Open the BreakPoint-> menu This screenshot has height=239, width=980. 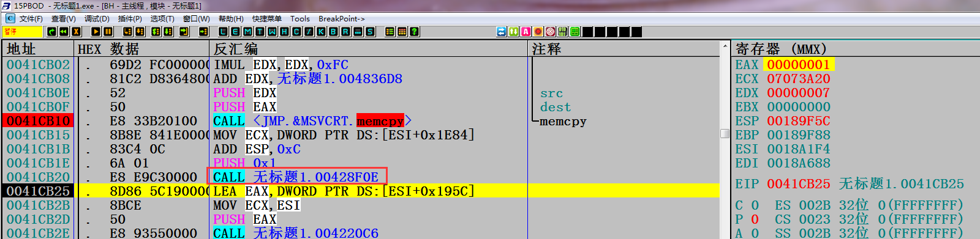342,18
